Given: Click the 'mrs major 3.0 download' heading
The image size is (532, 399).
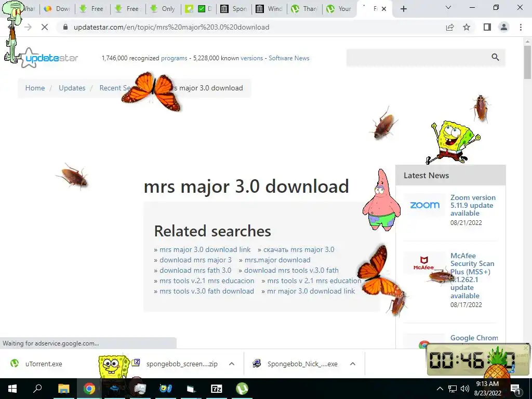Looking at the screenshot, I should coord(246,187).
